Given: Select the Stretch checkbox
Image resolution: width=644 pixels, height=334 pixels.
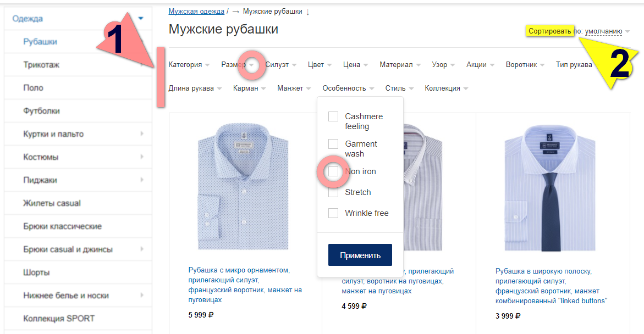Looking at the screenshot, I should coord(333,192).
